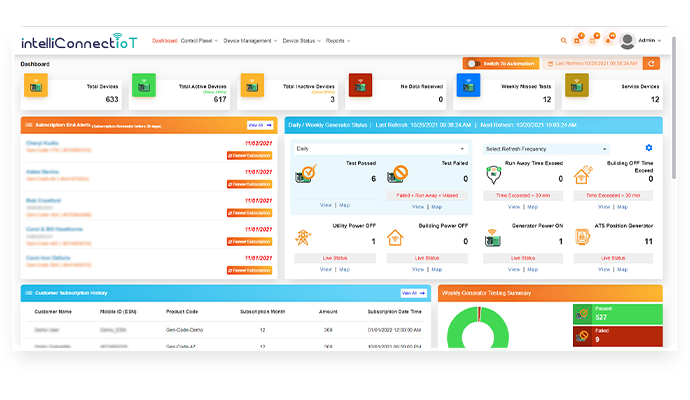The image size is (690, 400).
Task: Open the Daily period dropdown
Action: pyautogui.click(x=381, y=149)
